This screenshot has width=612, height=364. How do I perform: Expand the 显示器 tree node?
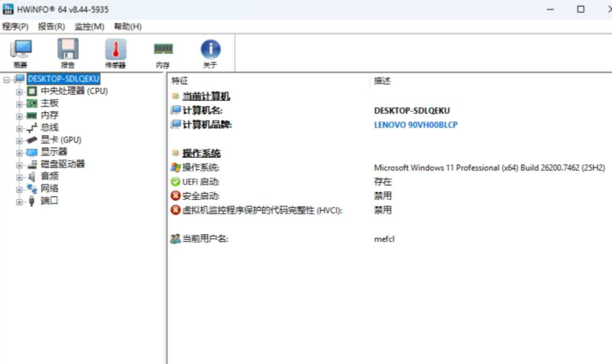pyautogui.click(x=19, y=152)
